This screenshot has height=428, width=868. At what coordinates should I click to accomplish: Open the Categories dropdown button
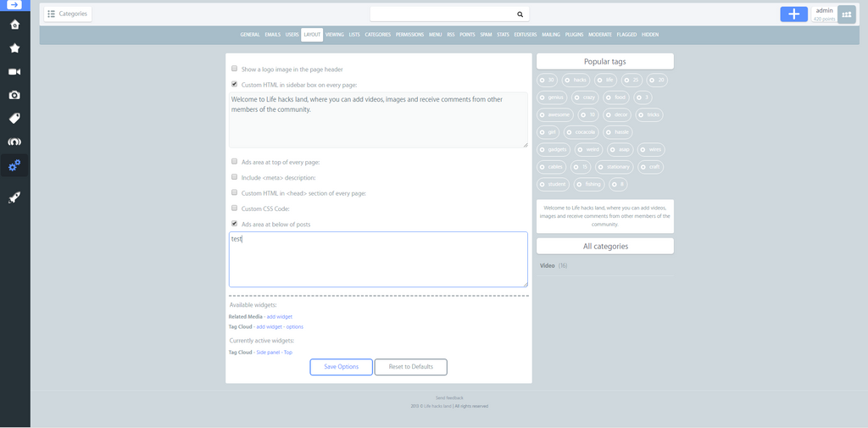(68, 14)
